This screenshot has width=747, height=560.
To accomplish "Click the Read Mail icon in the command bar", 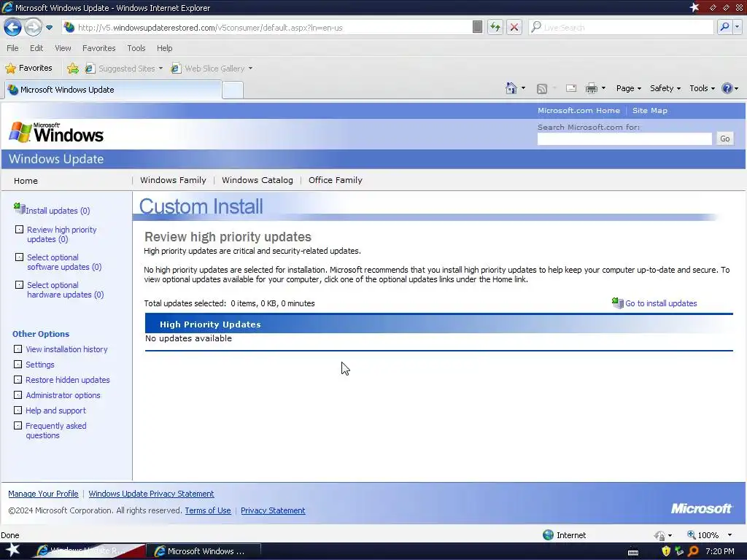I will click(x=570, y=88).
